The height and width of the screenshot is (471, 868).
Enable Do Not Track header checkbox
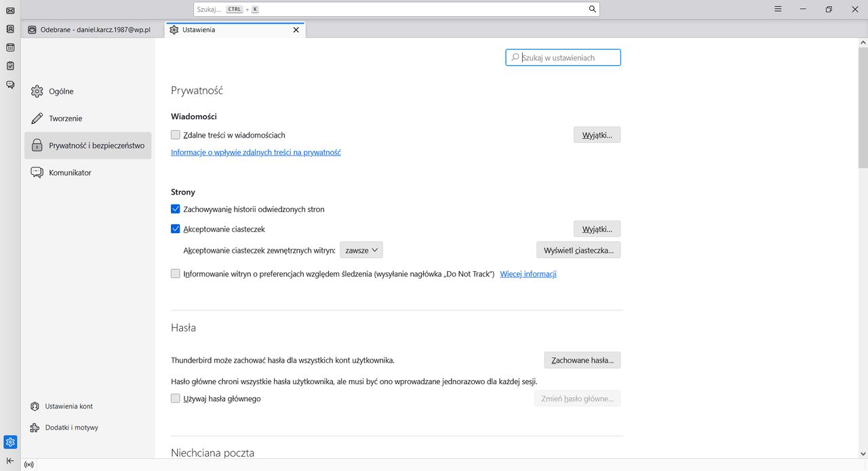[x=176, y=274]
